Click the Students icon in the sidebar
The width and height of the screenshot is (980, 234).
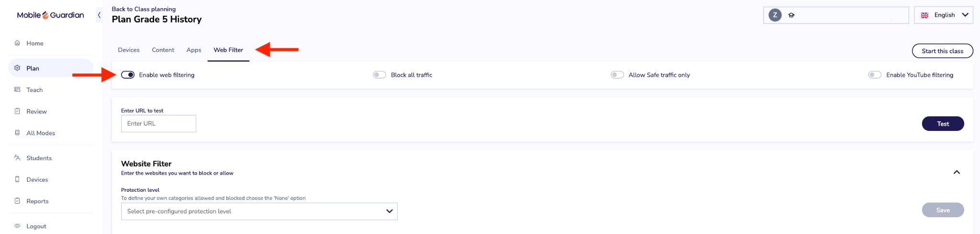[x=17, y=157]
